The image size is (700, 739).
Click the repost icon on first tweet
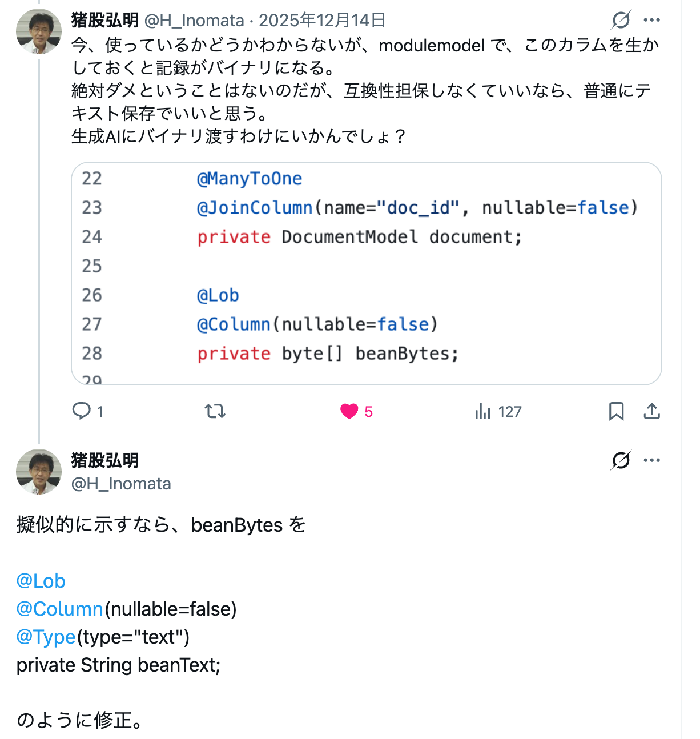tap(215, 411)
